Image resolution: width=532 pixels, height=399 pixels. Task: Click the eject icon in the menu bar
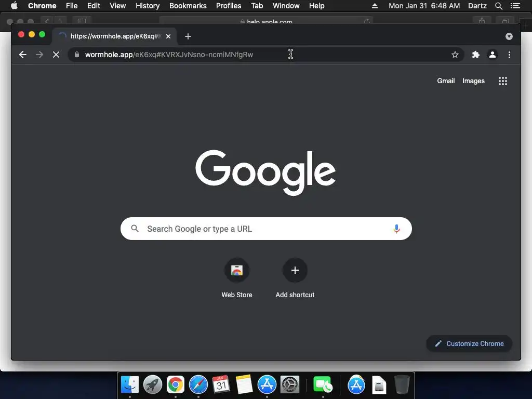pos(375,6)
